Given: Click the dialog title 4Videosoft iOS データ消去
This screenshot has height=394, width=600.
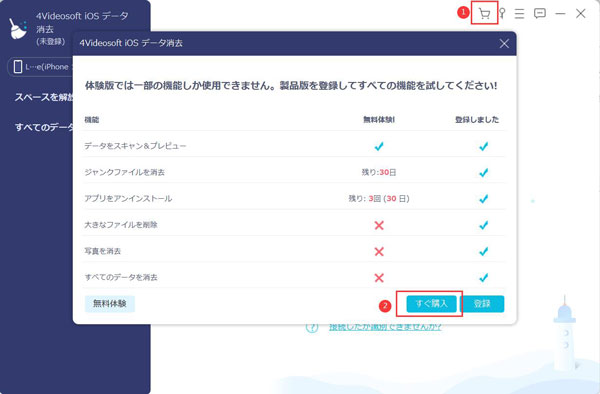Looking at the screenshot, I should pyautogui.click(x=131, y=43).
